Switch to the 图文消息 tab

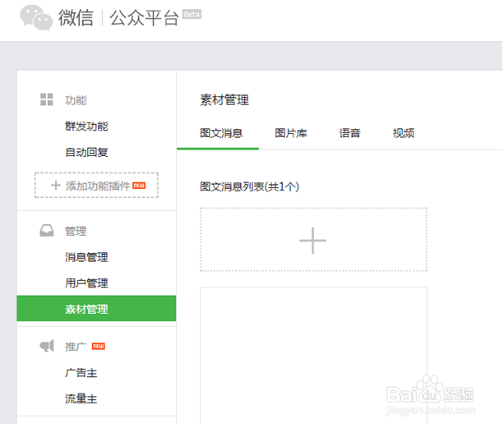(221, 133)
